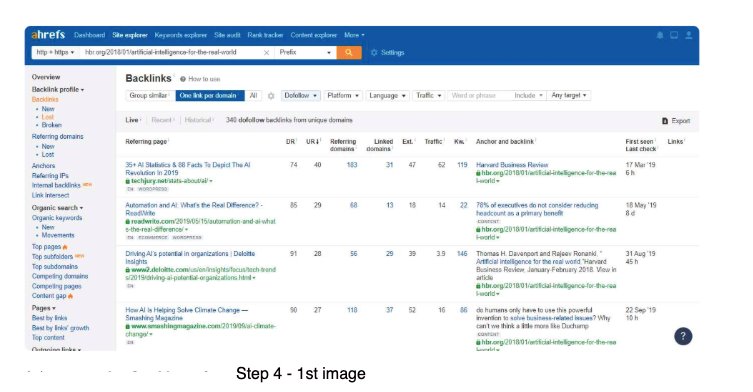This screenshot has width=753, height=392.
Task: Open Rank tracker
Action: tap(265, 35)
